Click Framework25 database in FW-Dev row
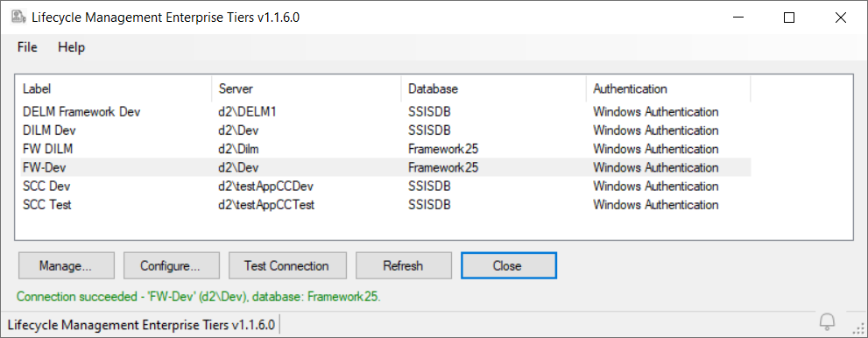868x338 pixels. (443, 167)
